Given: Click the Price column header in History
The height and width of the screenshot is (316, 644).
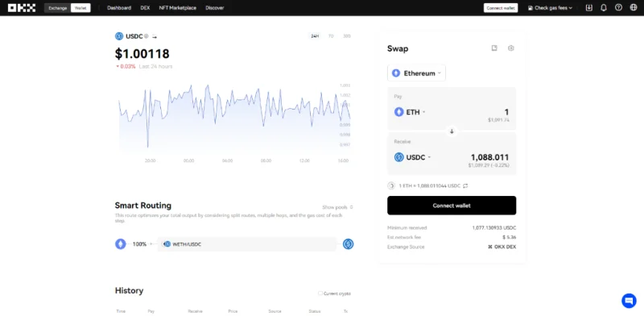Looking at the screenshot, I should click(233, 311).
